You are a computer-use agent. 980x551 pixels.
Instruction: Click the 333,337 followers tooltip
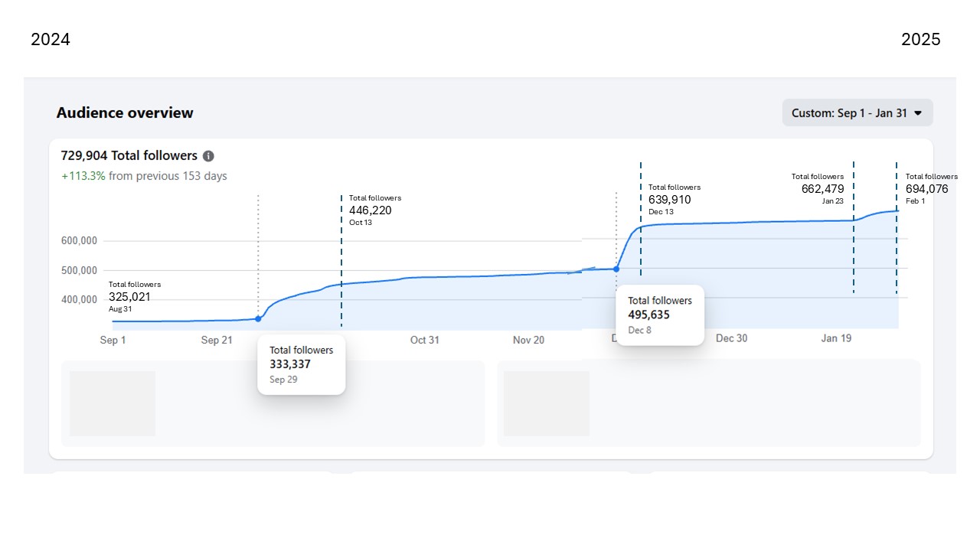[302, 364]
